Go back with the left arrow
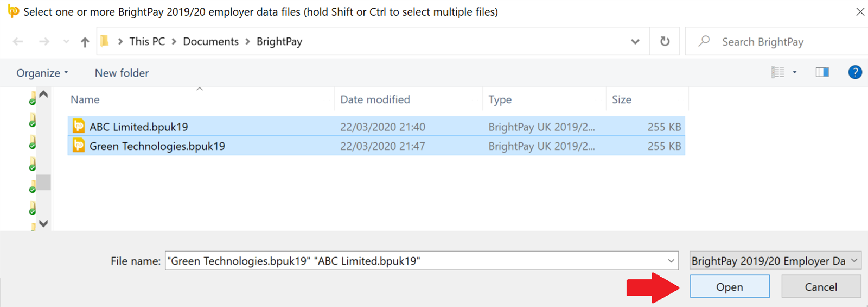Viewport: 868px width, 307px height. pos(18,41)
